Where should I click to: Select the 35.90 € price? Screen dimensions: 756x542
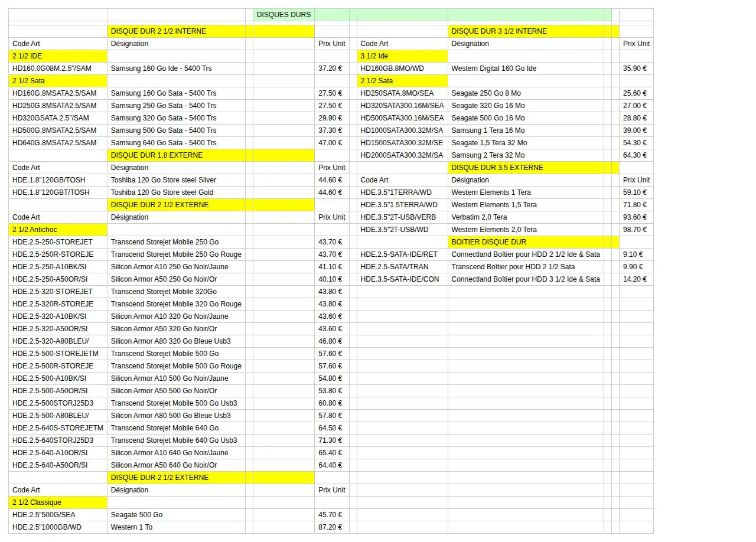[636, 68]
